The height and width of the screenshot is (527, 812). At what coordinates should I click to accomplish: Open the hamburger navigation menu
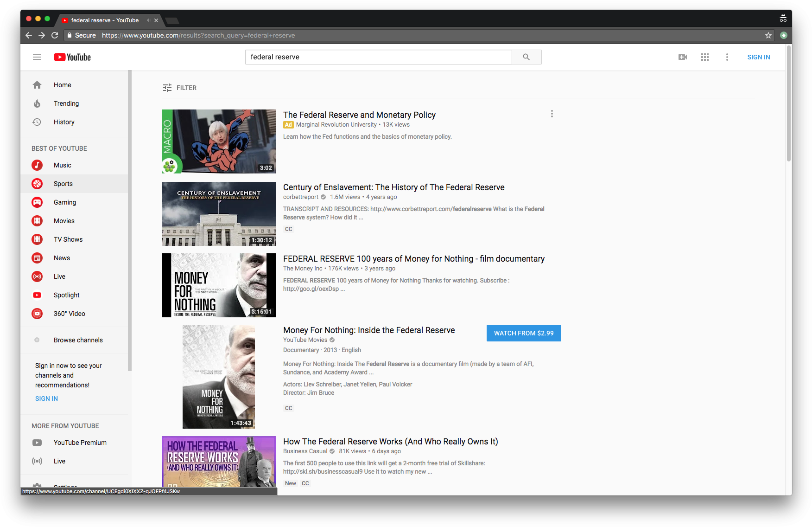37,57
